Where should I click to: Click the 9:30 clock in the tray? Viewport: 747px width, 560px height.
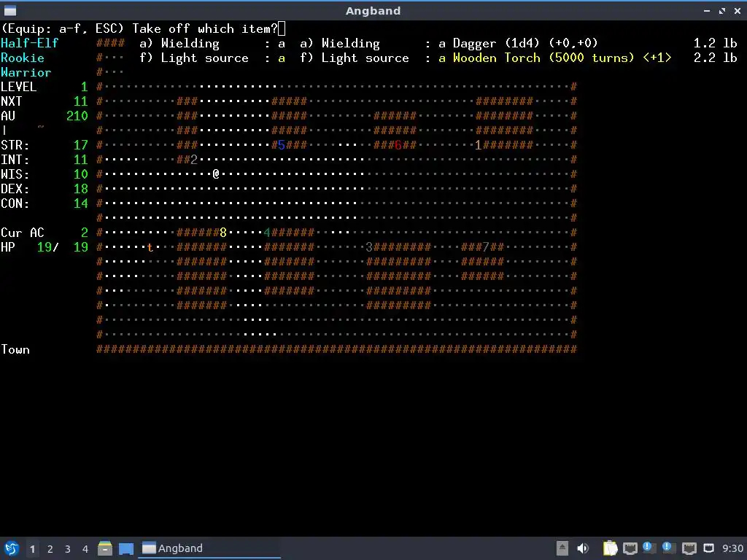coord(732,548)
